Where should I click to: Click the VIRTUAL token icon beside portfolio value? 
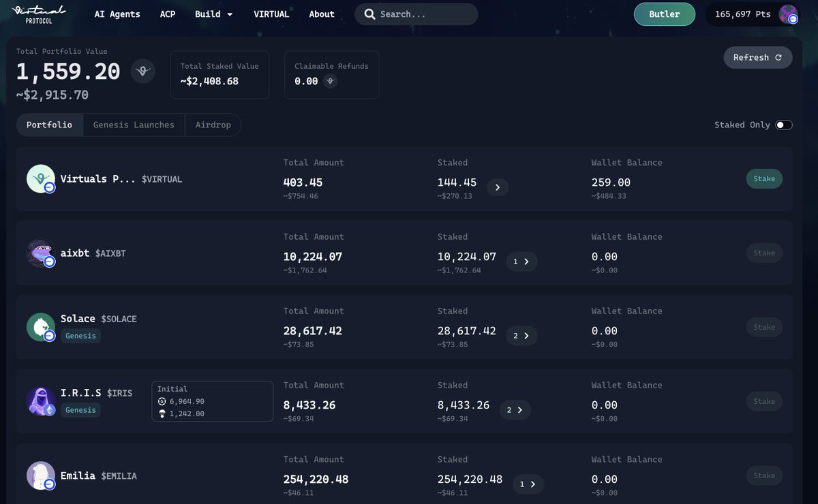coord(142,71)
